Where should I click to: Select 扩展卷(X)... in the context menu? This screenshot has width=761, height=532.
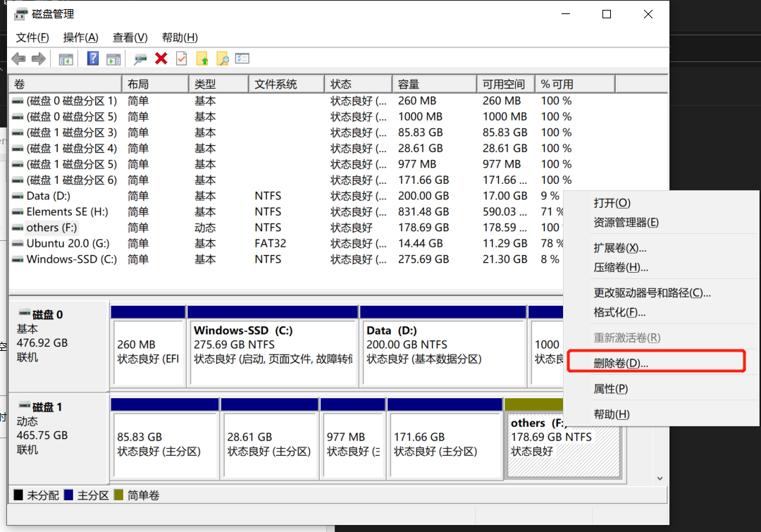[x=661, y=248]
